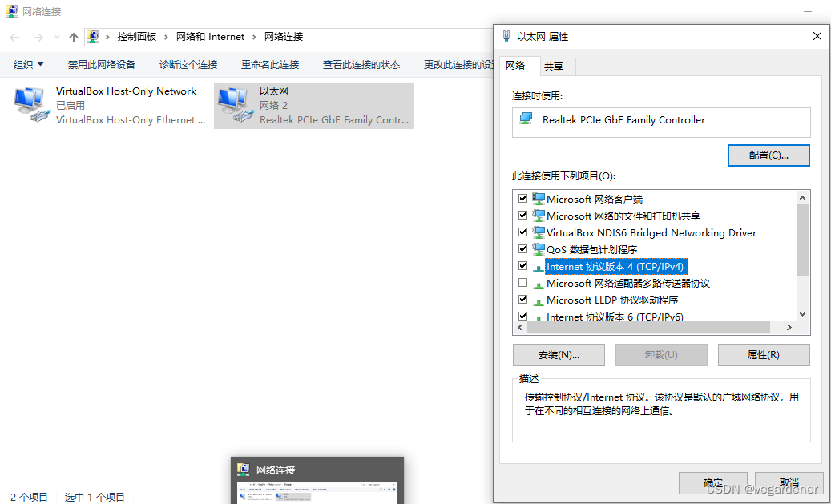Expand recent locations dropdown next to Forward arrow
Screen dimensions: 831x504
[57, 37]
